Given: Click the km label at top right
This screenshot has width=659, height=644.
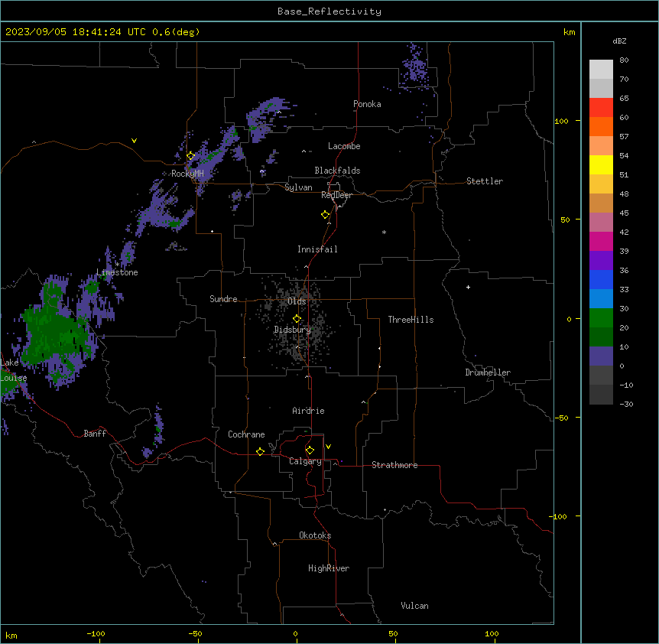Looking at the screenshot, I should [x=569, y=32].
